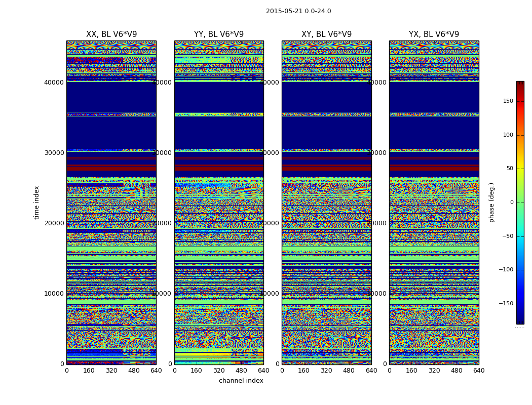
Task: Click the 40000 tick label of the XX plot
Action: [x=54, y=82]
